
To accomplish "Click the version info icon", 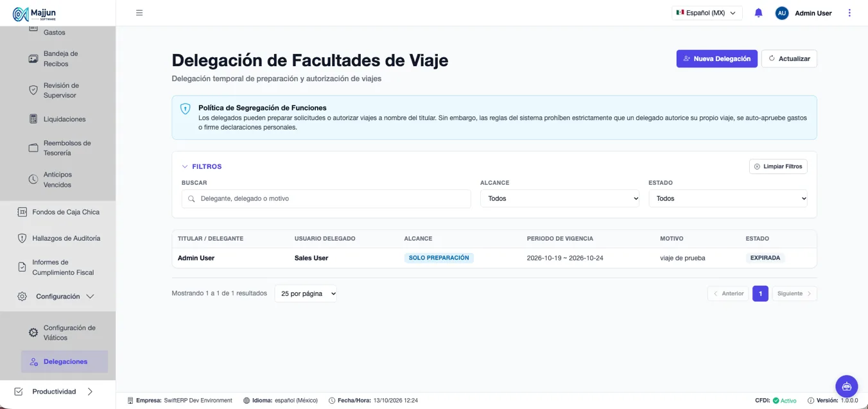I will tap(811, 401).
